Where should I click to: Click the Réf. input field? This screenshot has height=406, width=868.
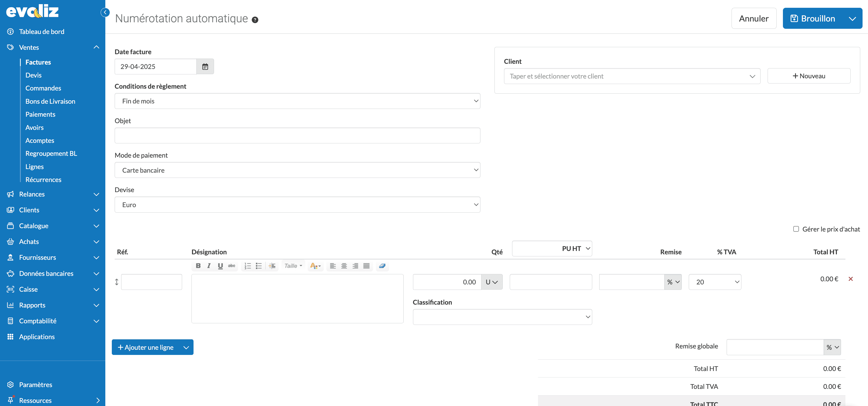point(151,282)
